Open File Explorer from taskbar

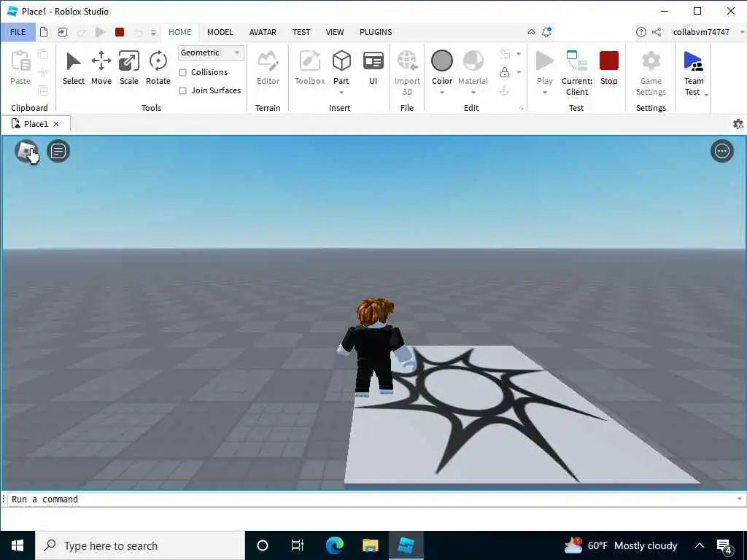(370, 545)
